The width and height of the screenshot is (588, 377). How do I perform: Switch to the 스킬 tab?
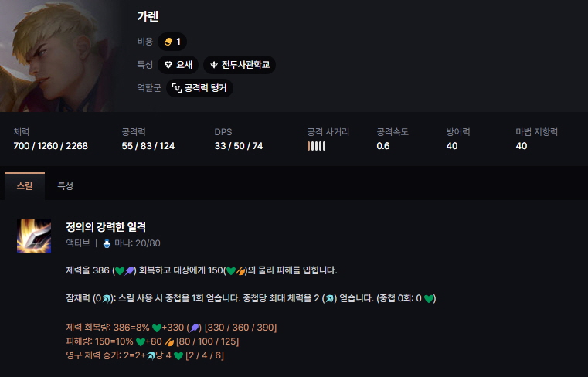click(x=25, y=186)
